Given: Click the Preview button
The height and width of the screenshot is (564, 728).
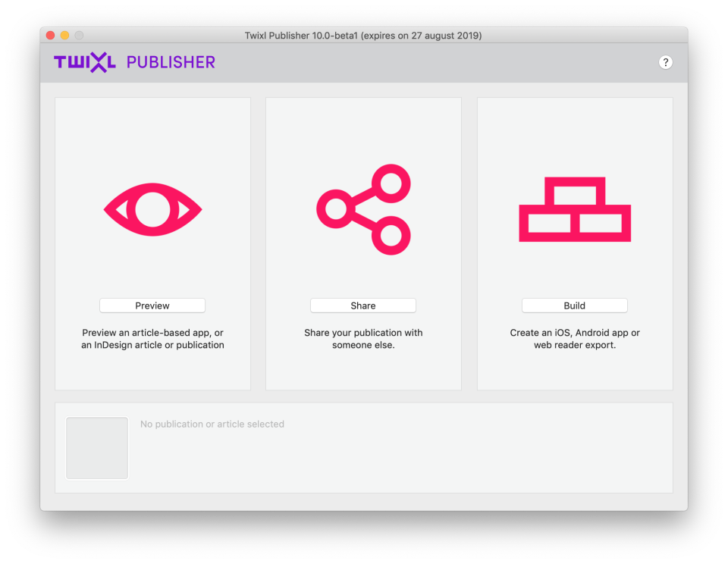Looking at the screenshot, I should coord(152,305).
